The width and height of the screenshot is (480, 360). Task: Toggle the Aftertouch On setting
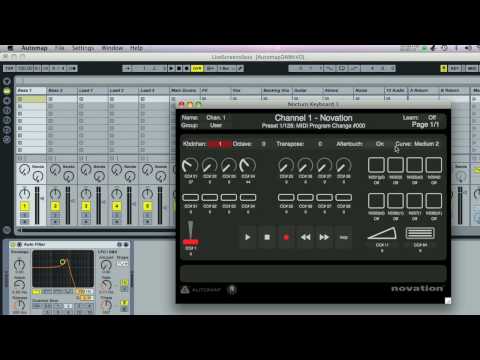point(380,144)
